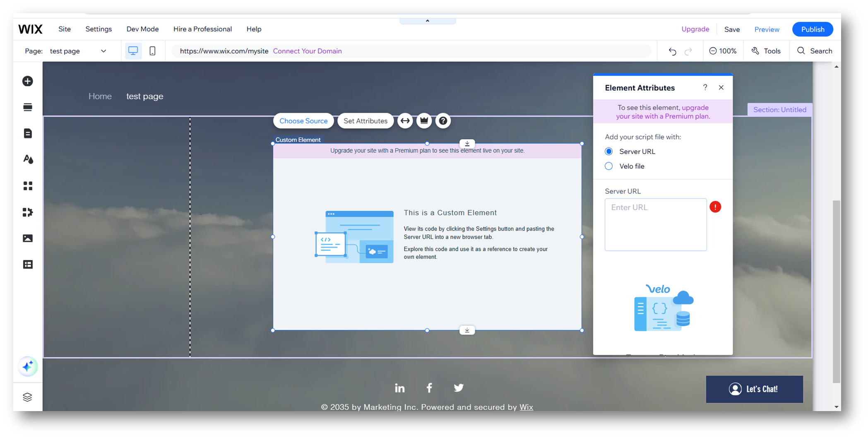The image size is (868, 438).
Task: Collapse the top toolbar with the chevron
Action: (x=427, y=20)
